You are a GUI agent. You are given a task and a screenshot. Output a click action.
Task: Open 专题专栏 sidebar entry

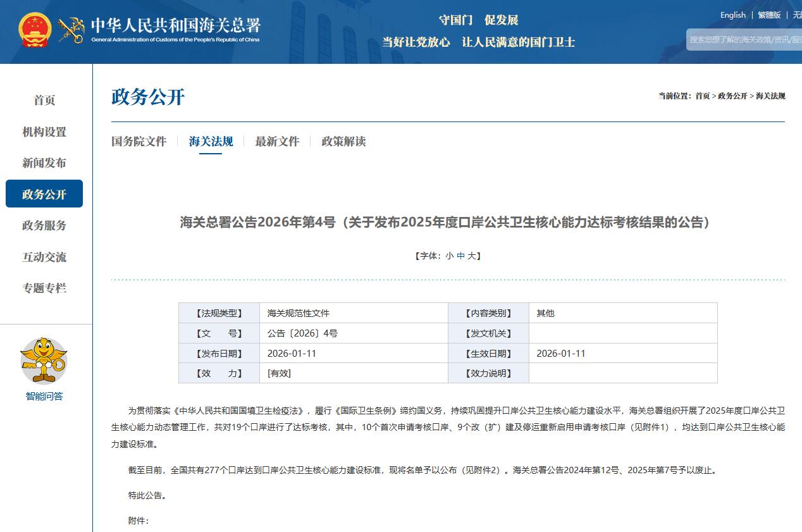coord(44,288)
